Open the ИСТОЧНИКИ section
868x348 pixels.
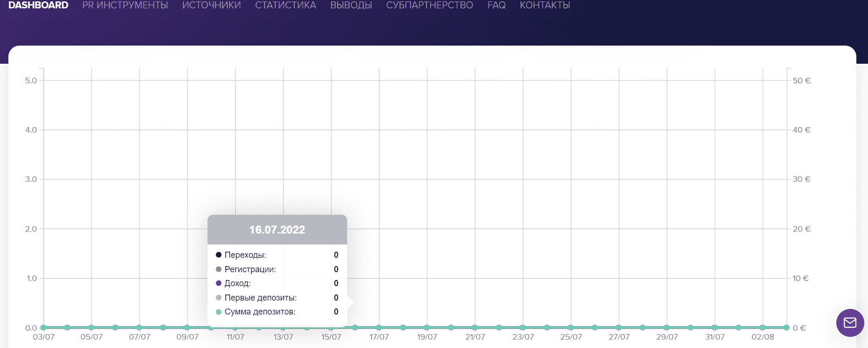click(211, 5)
